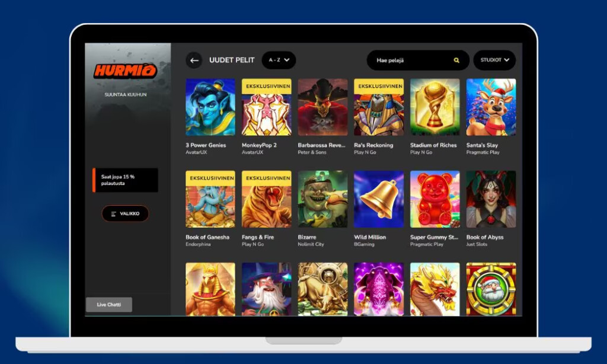Click the Fangs & Fire game title
This screenshot has height=364, width=607.
coord(258,237)
